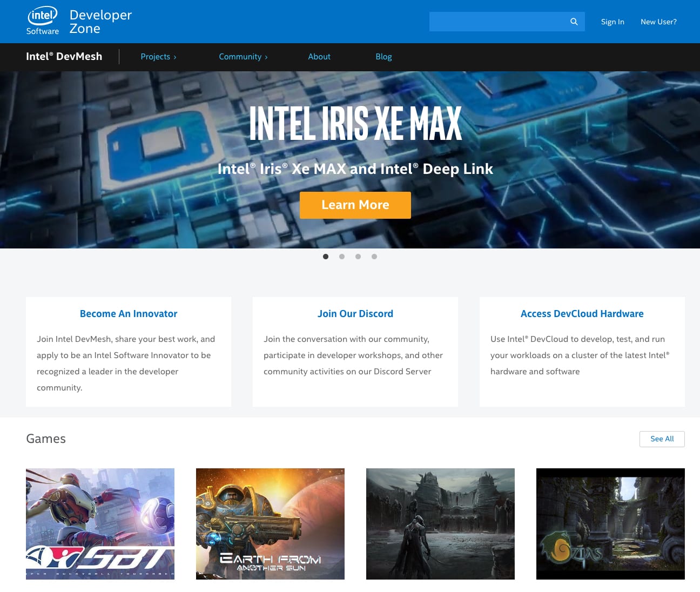Jump to the fourth carousel slide dot

point(374,257)
